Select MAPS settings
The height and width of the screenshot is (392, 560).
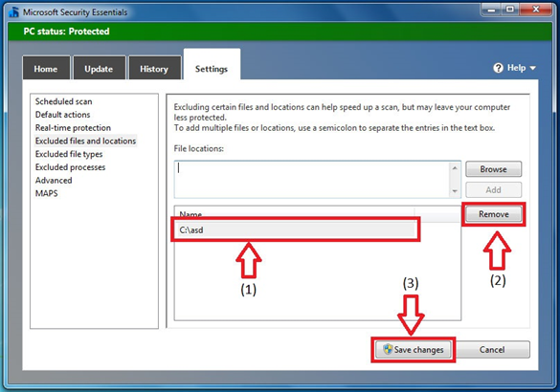(x=47, y=193)
